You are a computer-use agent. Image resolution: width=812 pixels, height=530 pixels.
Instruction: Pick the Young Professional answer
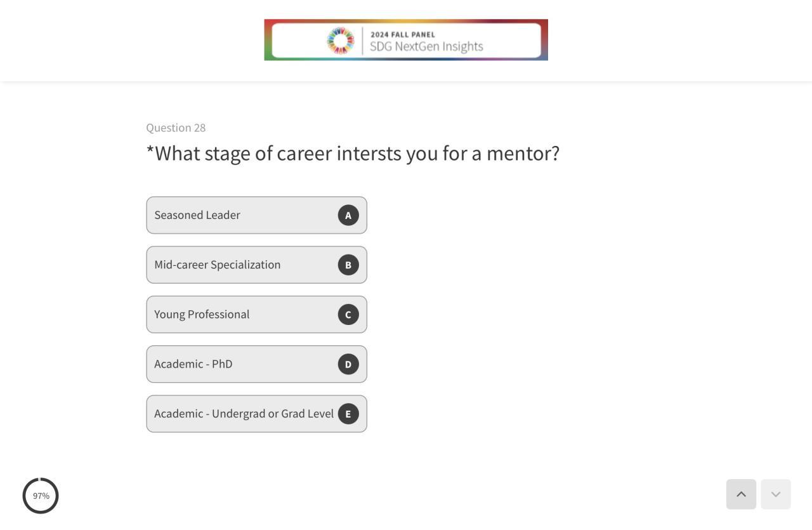coord(202,314)
